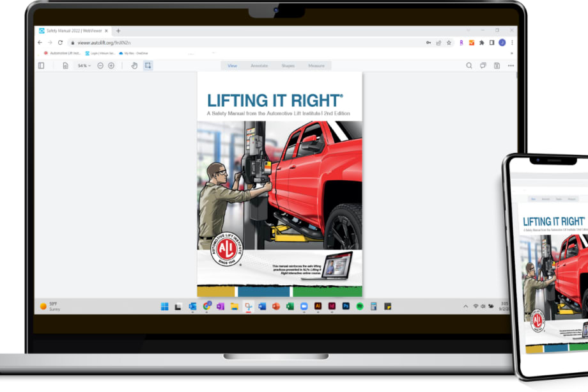Viewport: 588px width, 392px height.
Task: Open Adobe InDesign from the taskbar
Action: tap(332, 306)
